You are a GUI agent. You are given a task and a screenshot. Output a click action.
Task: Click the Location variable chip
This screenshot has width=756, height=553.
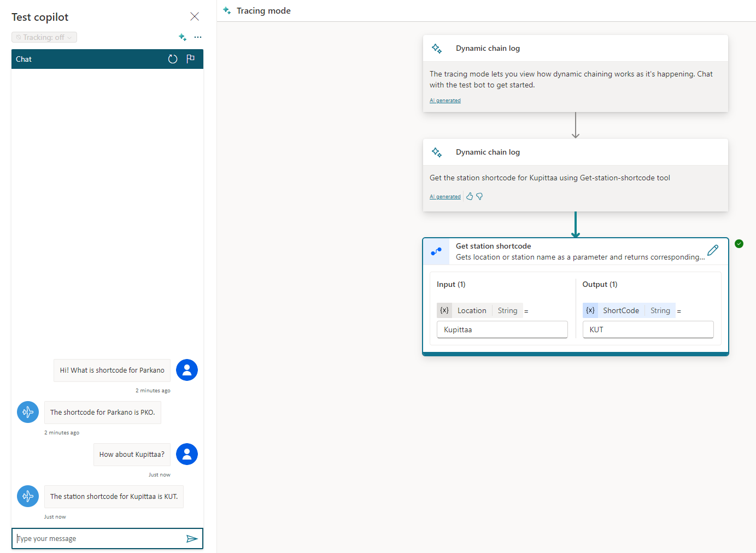pos(471,310)
